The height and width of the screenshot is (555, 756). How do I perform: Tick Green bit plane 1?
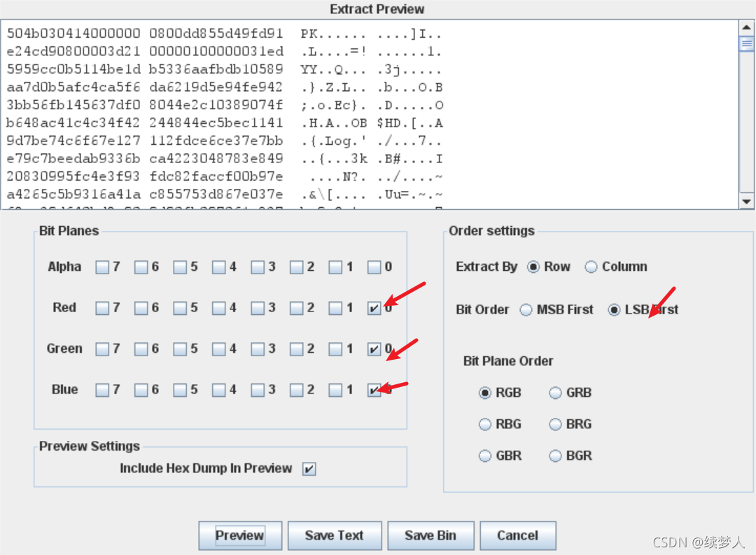[x=335, y=349]
